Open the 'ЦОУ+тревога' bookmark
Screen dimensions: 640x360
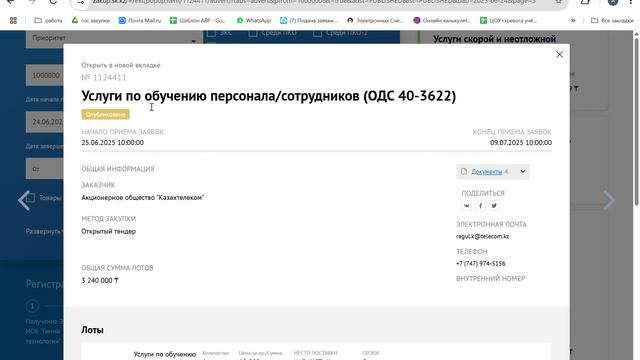point(508,20)
